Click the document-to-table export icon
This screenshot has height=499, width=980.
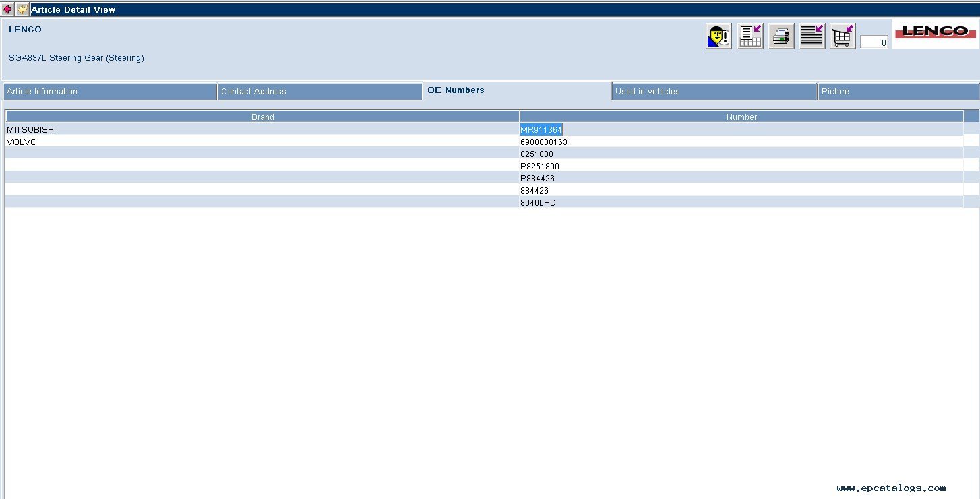(x=750, y=36)
